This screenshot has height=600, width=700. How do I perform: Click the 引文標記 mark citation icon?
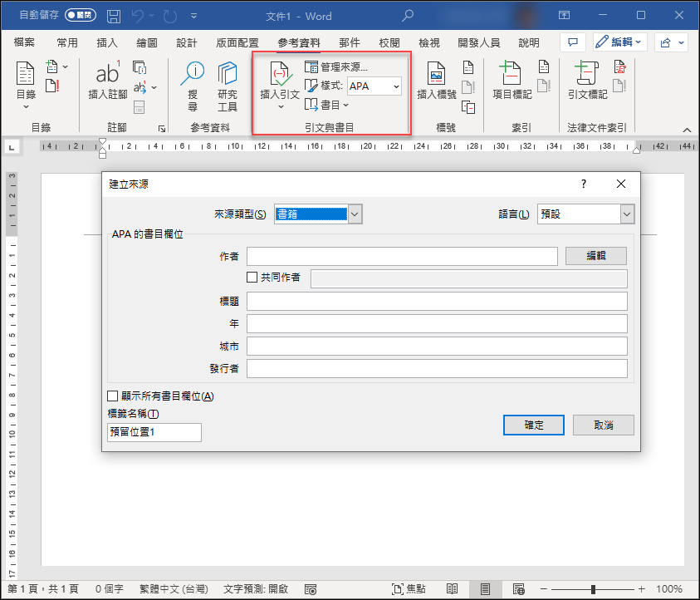click(586, 73)
